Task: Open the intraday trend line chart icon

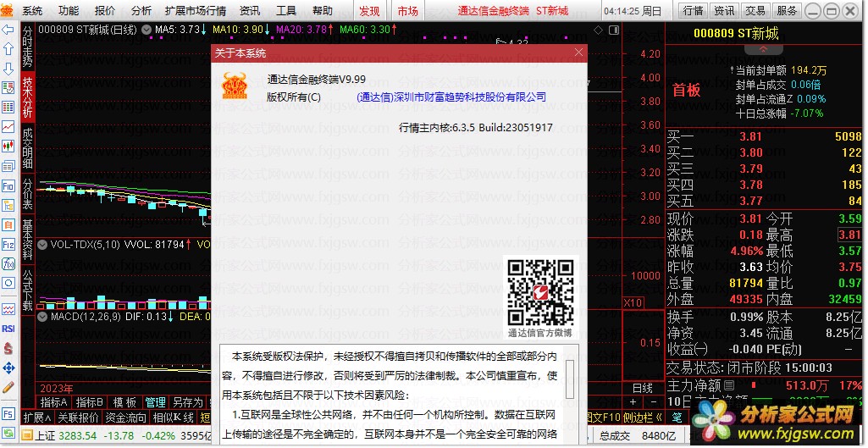Action: 8,127
